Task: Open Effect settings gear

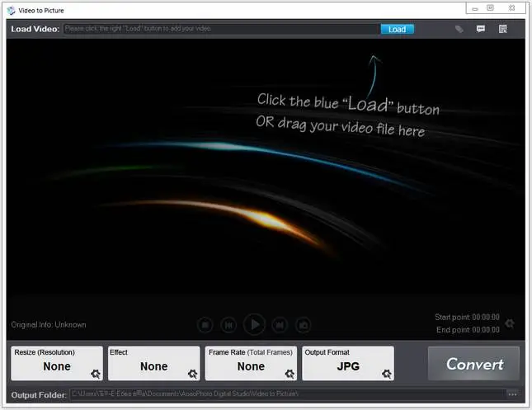Action: pos(193,374)
